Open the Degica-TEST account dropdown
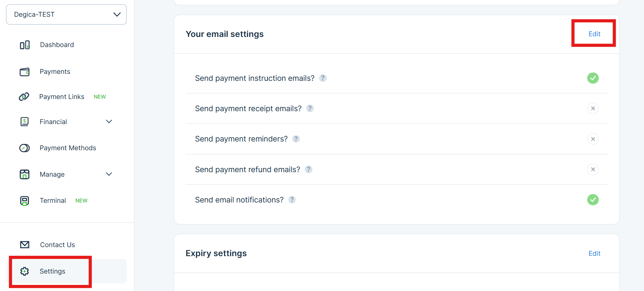Screen dimensions: 644x291 tap(66, 15)
